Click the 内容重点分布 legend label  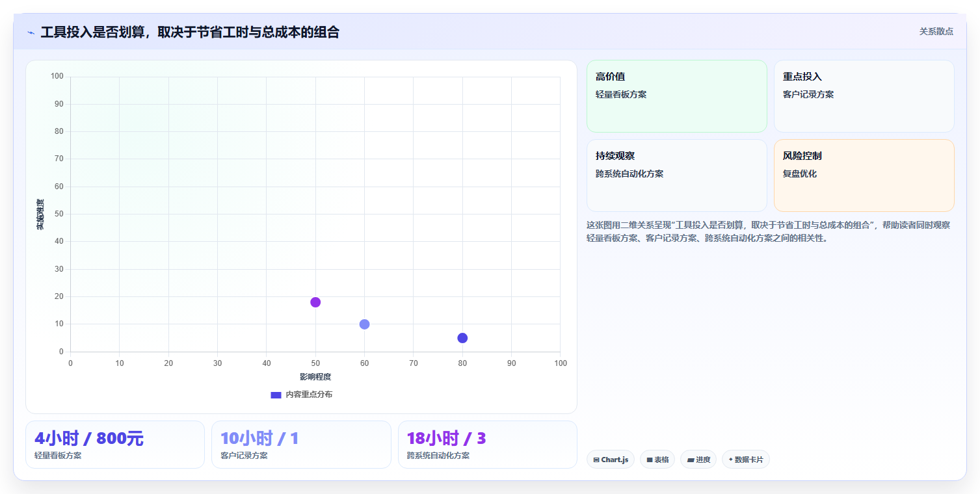(x=309, y=395)
